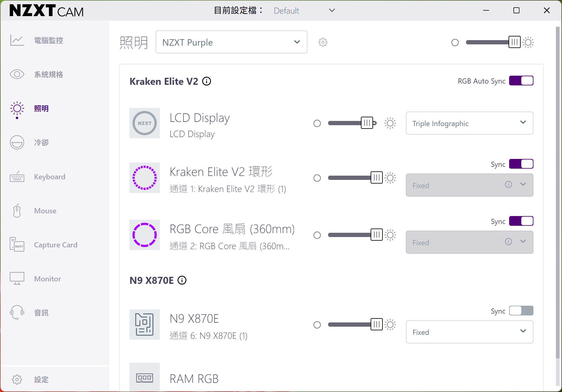562x392 pixels.
Task: Click N9 X870E brightness slider
Action: pos(355,325)
